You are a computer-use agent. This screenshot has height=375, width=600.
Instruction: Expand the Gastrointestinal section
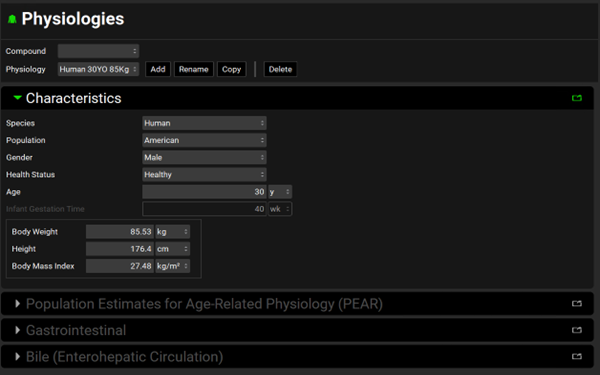pos(17,330)
